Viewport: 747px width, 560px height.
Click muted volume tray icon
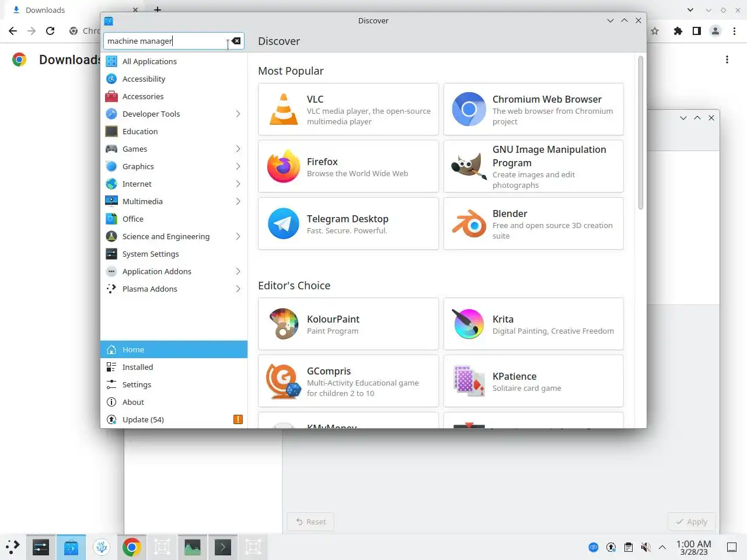click(x=645, y=547)
